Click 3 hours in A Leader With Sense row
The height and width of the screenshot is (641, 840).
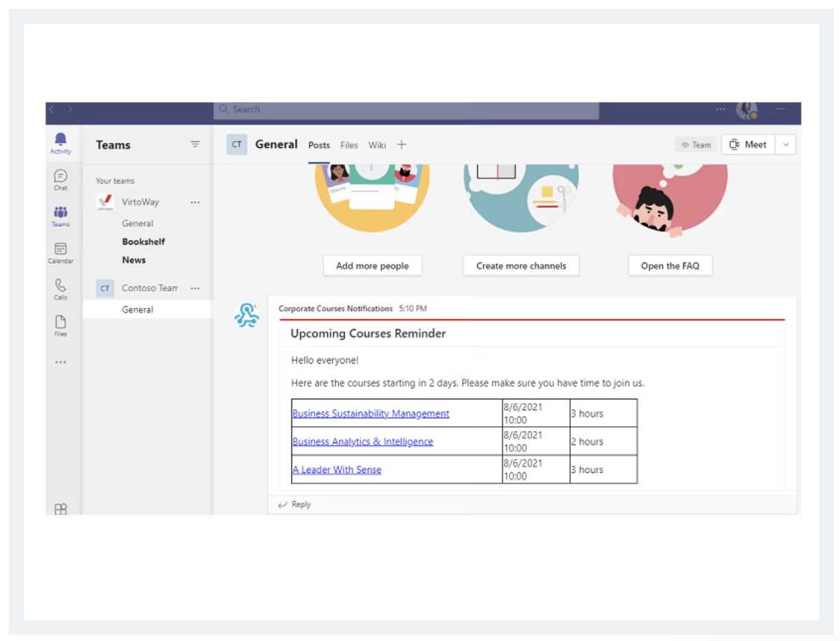pyautogui.click(x=587, y=470)
